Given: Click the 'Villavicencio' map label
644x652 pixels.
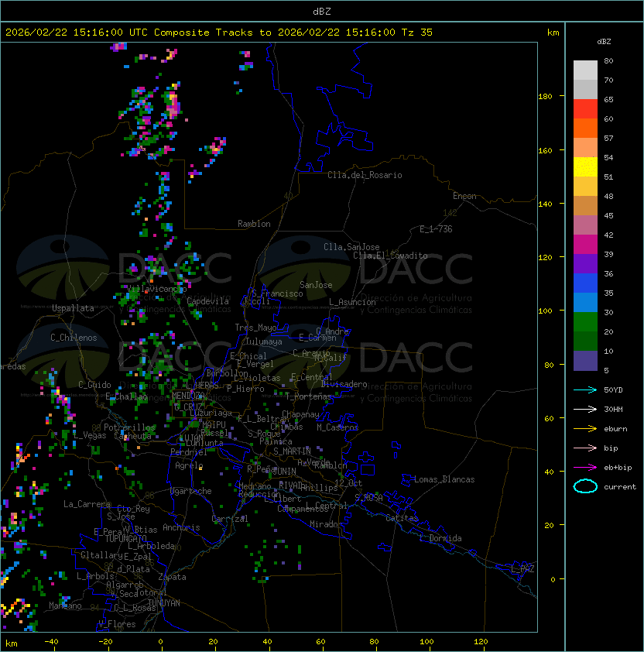Looking at the screenshot, I should (x=156, y=289).
